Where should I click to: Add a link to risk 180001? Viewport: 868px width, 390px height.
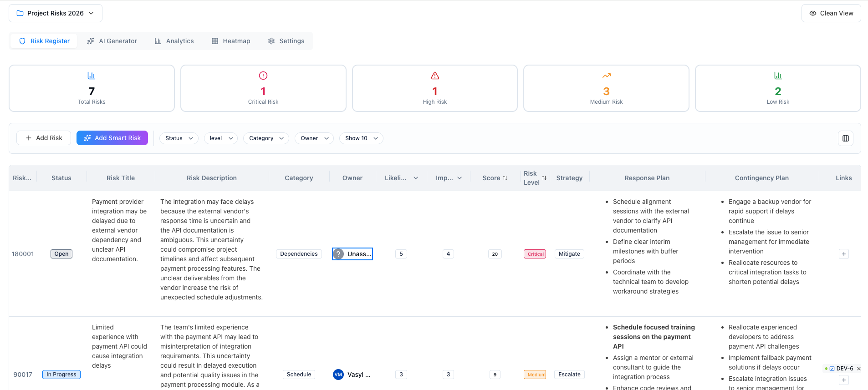(844, 254)
